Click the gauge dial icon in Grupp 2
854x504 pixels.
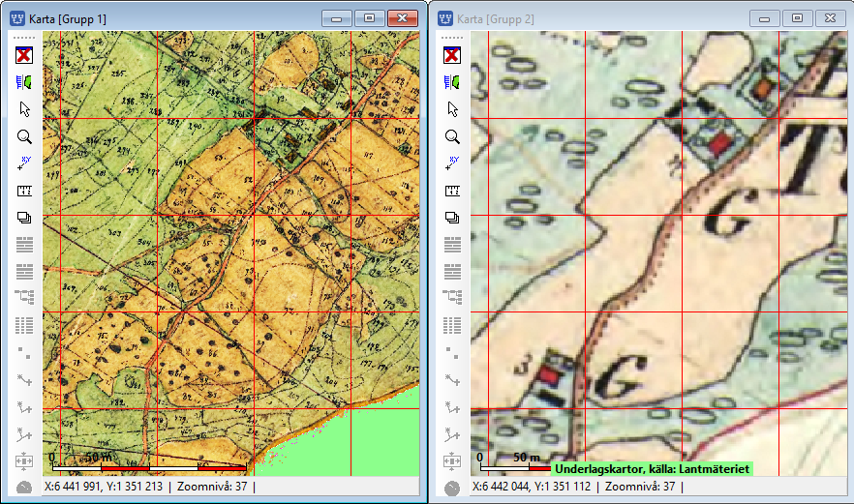[452, 489]
